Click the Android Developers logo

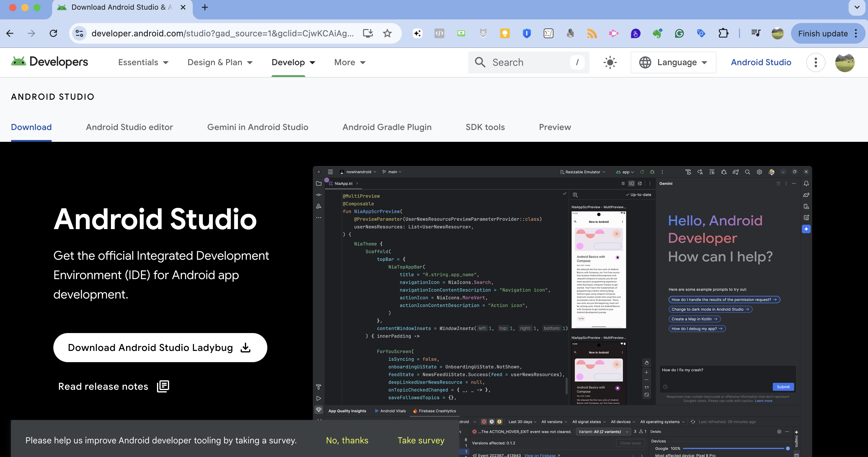49,62
